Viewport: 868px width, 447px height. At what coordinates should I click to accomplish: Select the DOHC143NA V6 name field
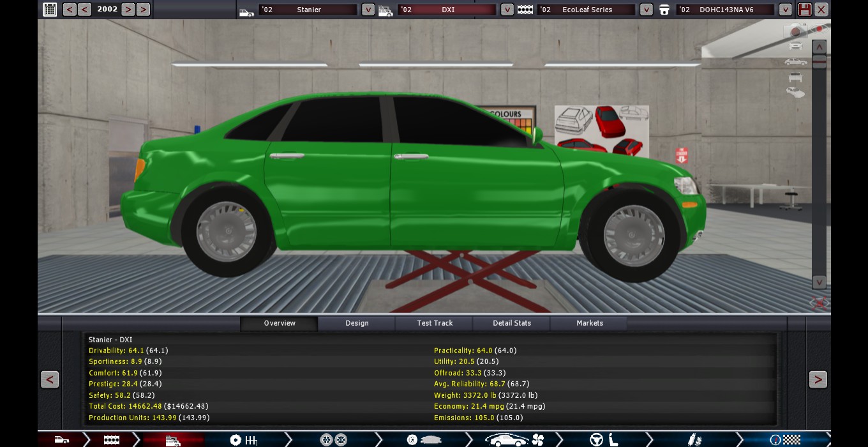(x=726, y=10)
